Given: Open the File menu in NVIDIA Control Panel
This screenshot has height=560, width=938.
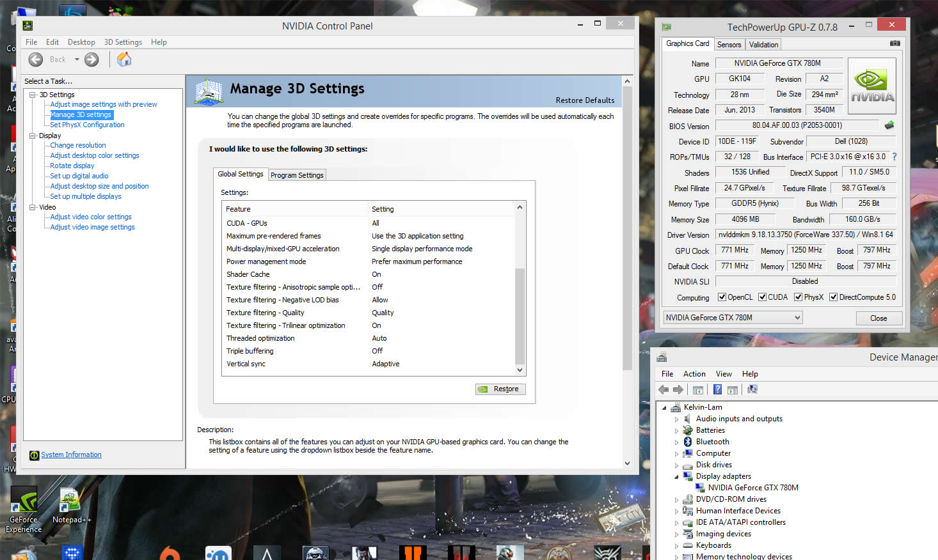Looking at the screenshot, I should click(x=31, y=42).
